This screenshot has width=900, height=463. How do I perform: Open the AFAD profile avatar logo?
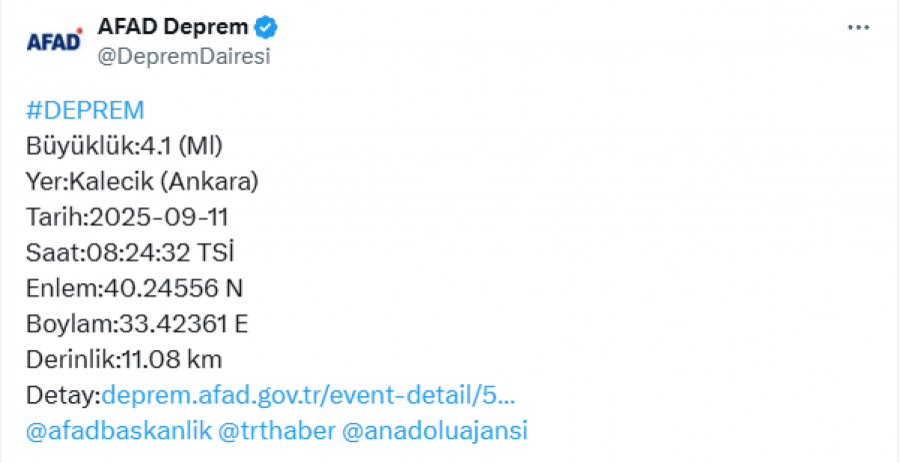[55, 41]
